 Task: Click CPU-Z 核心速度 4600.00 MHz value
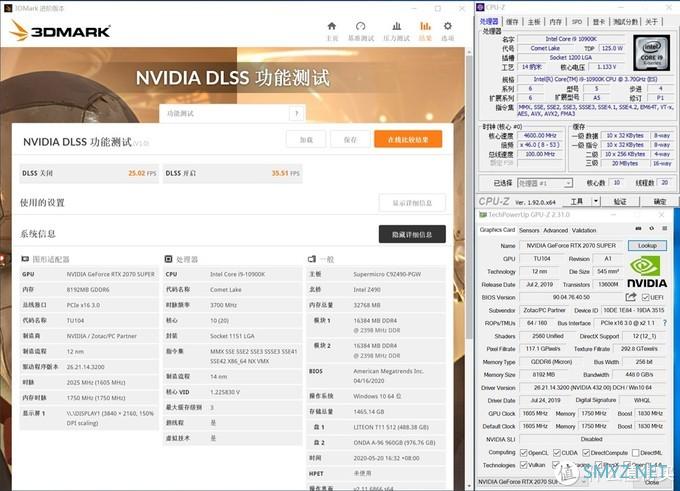coord(540,135)
